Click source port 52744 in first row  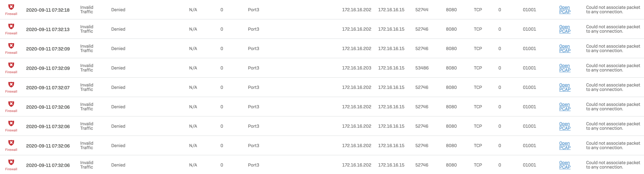[422, 10]
